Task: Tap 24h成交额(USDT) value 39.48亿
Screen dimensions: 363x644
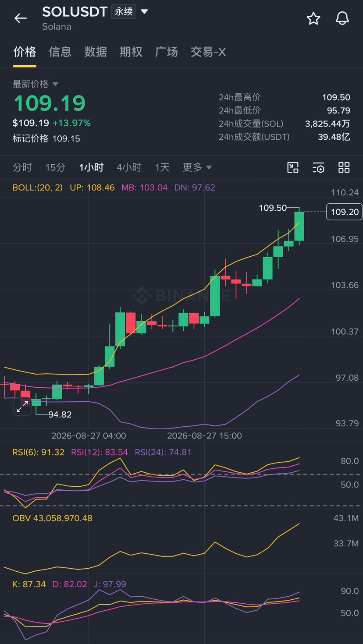Action: tap(334, 137)
